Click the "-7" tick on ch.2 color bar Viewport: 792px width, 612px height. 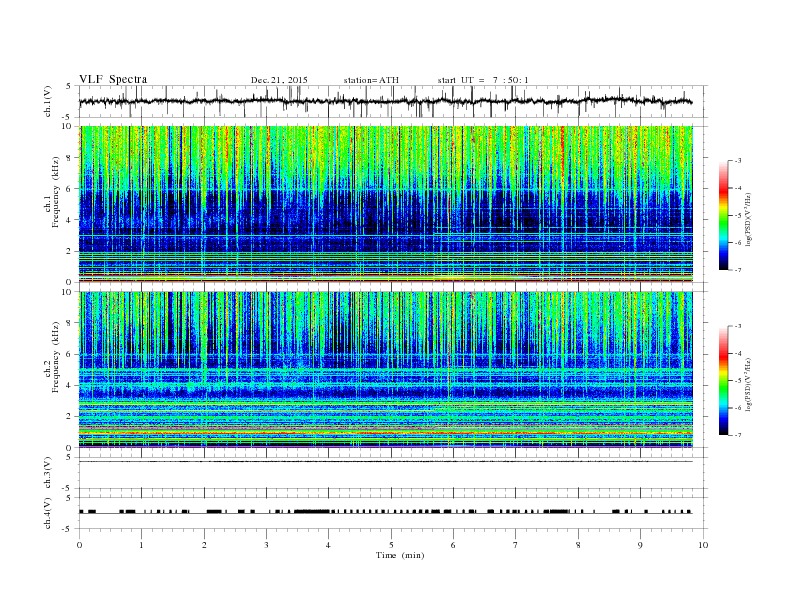(x=738, y=435)
